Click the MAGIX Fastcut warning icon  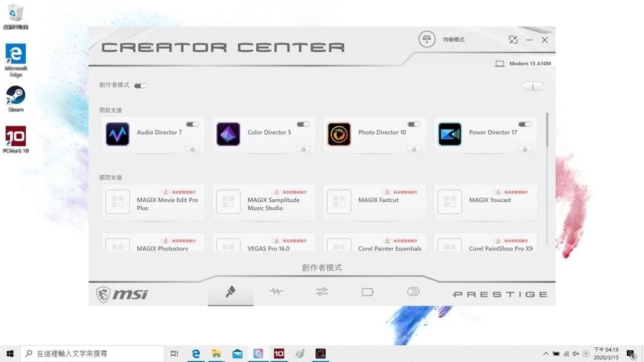(387, 192)
